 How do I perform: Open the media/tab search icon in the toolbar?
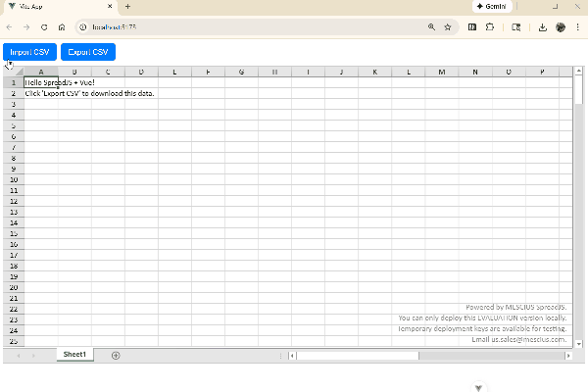tap(516, 27)
